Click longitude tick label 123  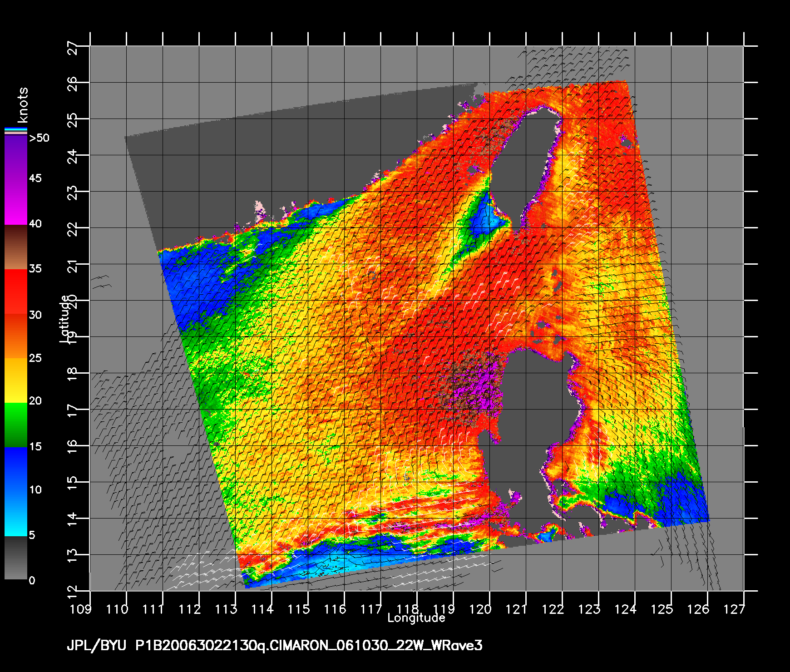589,609
